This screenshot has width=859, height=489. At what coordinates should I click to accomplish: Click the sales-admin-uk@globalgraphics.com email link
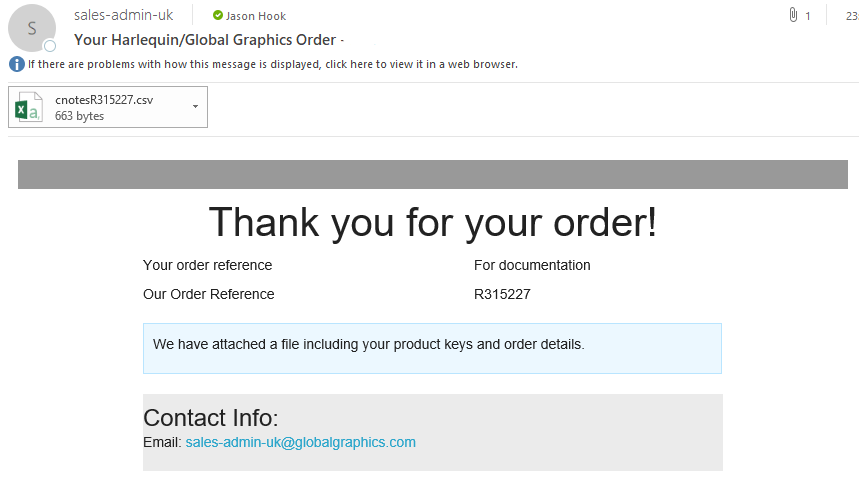point(300,442)
